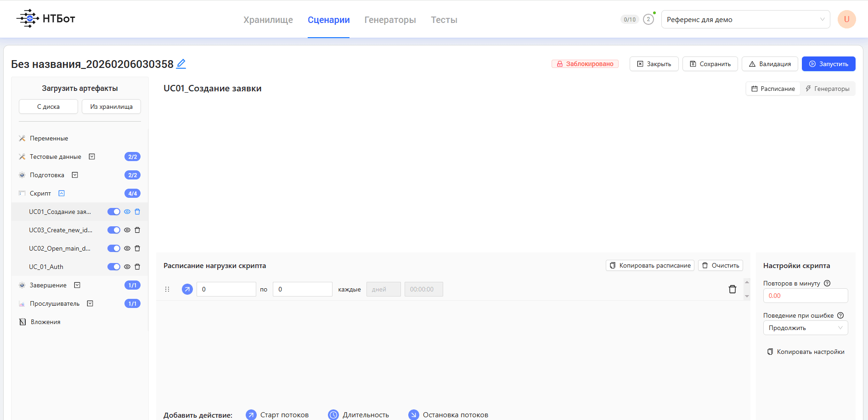The image size is (868, 420).
Task: Delete the UC02_Open_main_d script
Action: [137, 248]
